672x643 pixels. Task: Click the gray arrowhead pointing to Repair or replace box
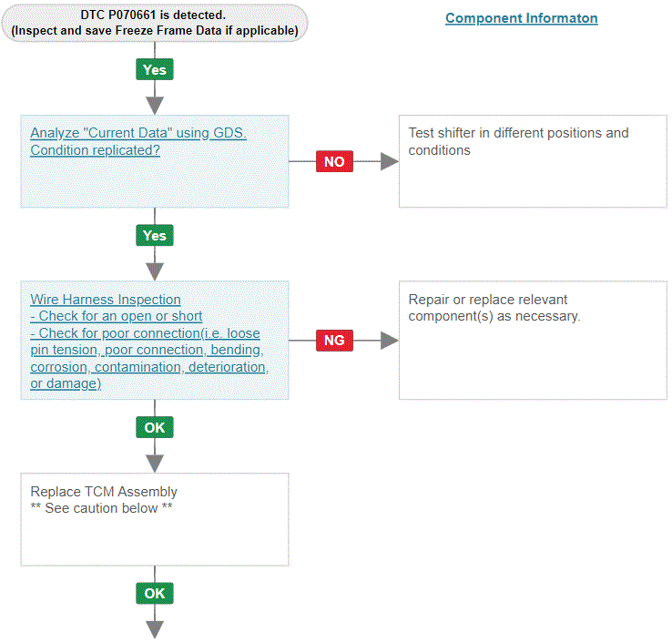pyautogui.click(x=390, y=341)
